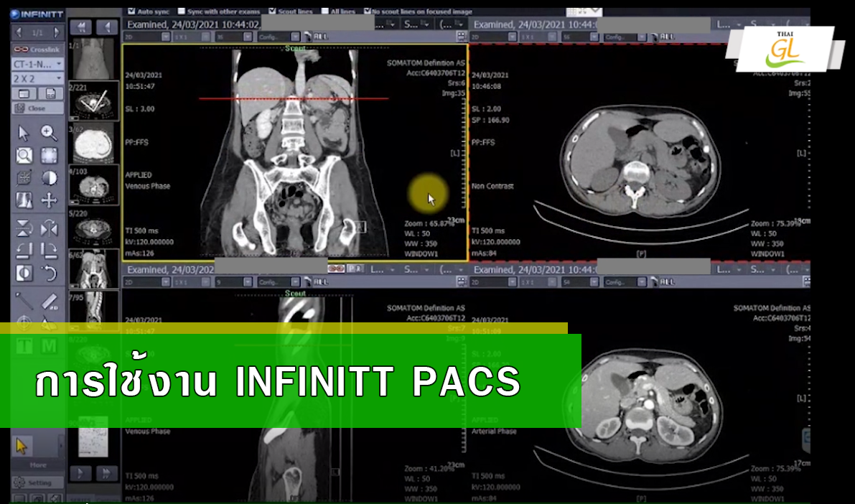Open the More tools section
855x504 pixels.
[37, 465]
